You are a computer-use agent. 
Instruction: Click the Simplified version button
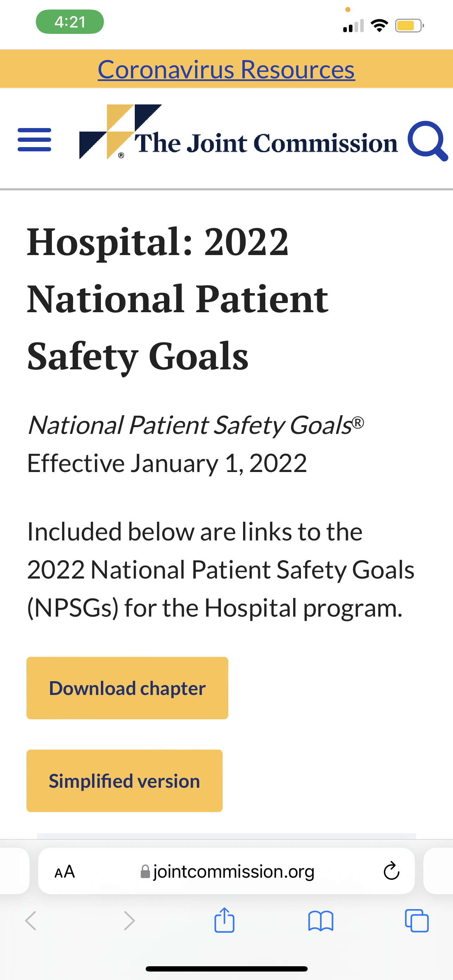125,781
